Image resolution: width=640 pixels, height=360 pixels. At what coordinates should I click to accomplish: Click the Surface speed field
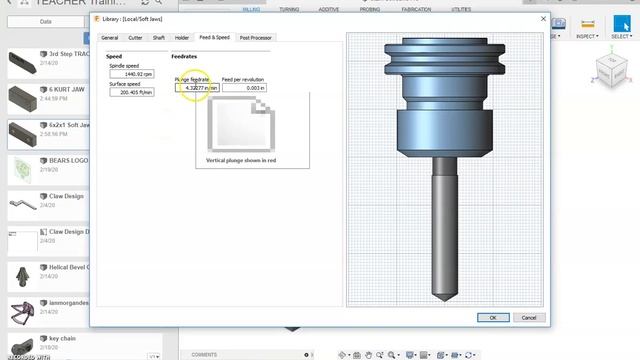coord(131,92)
